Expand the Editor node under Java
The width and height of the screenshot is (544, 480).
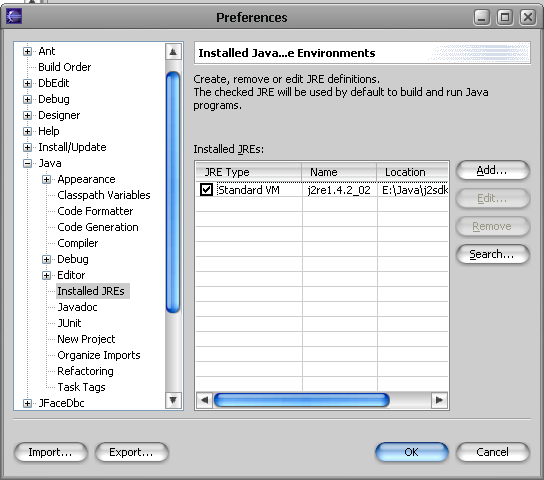pyautogui.click(x=46, y=275)
